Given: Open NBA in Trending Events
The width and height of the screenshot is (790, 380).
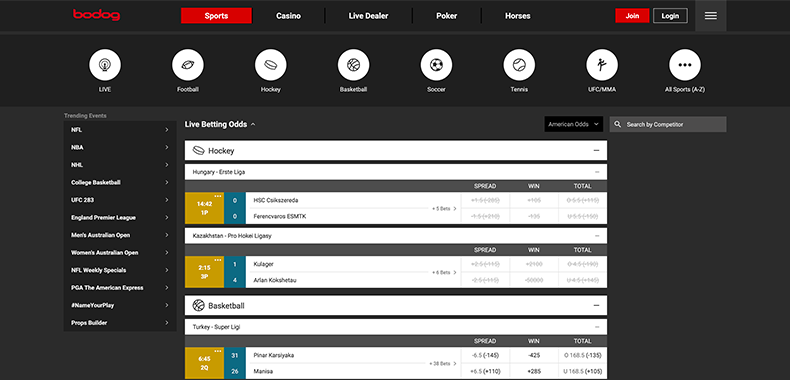Looking at the screenshot, I should (120, 147).
